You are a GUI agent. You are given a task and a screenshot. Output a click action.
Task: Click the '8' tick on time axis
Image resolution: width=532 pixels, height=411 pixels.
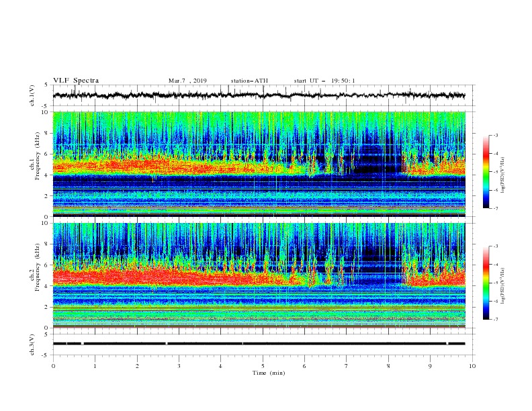tap(388, 366)
